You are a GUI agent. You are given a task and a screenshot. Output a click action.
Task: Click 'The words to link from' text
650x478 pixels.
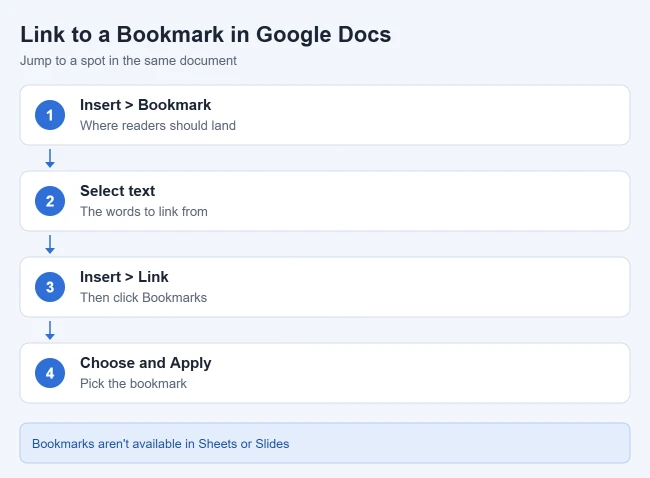coord(144,212)
